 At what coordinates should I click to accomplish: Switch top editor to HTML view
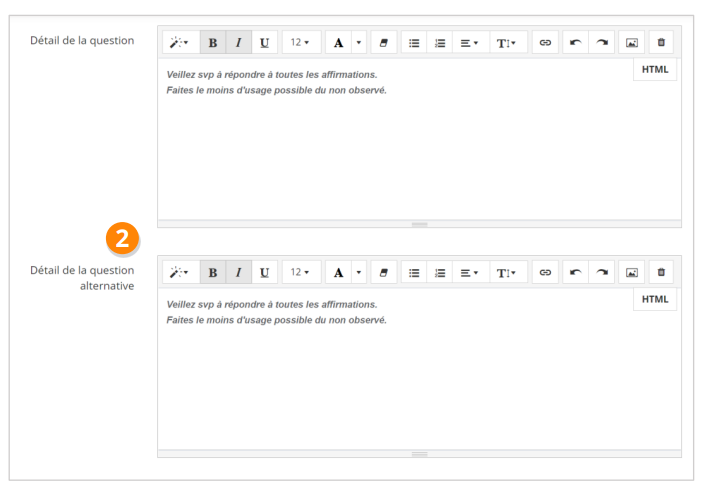[x=655, y=70]
